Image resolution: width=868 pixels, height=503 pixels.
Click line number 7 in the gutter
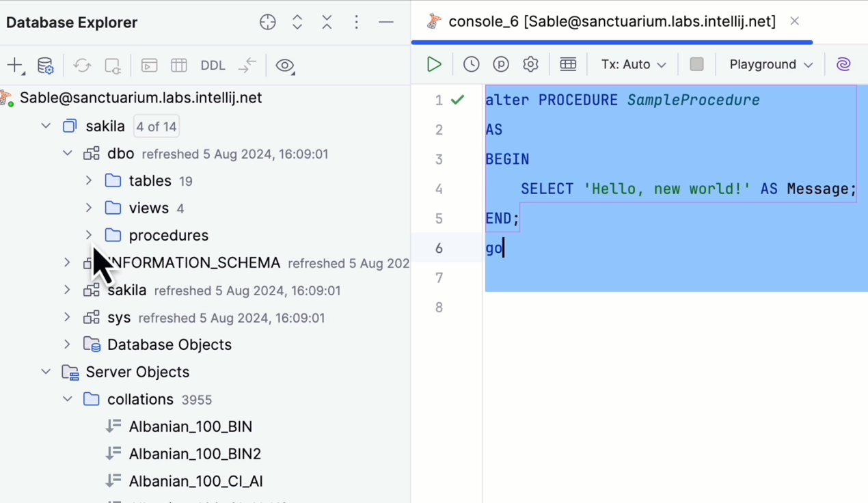(439, 277)
